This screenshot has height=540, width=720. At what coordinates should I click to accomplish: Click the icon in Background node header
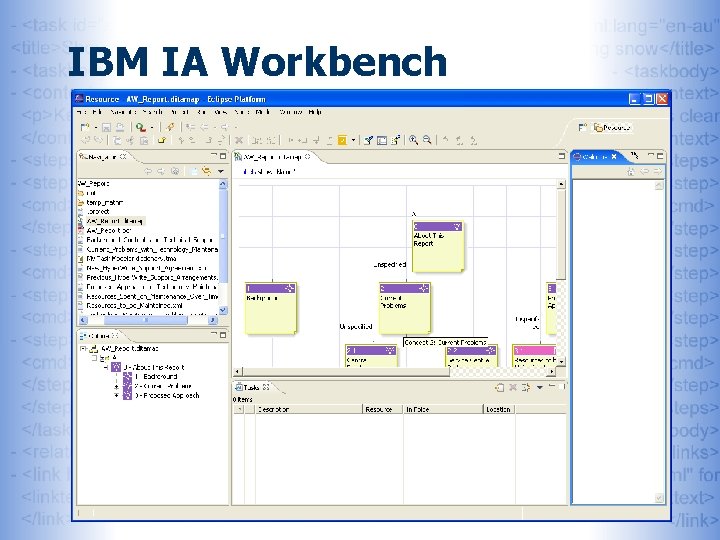click(290, 288)
